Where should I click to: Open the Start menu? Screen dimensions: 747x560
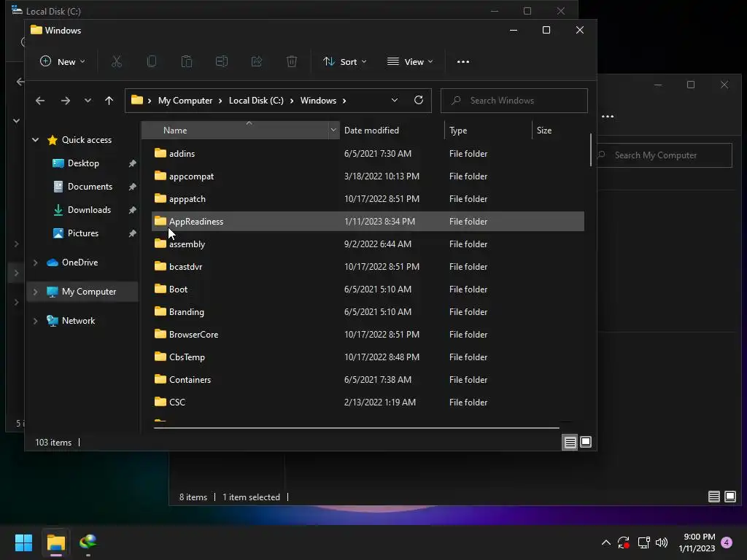(23, 542)
